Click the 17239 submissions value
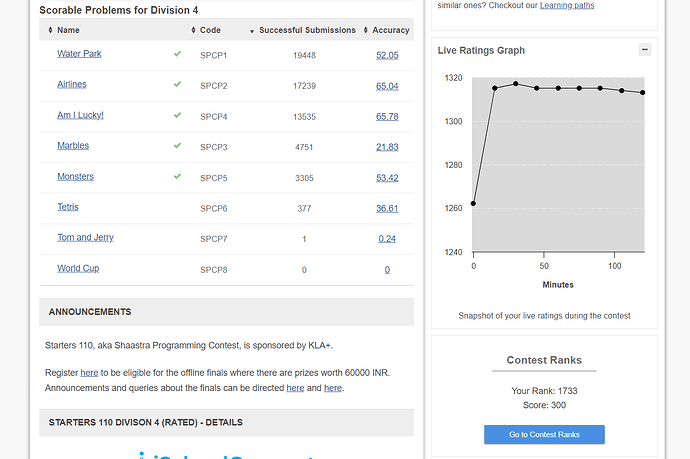This screenshot has height=459, width=690. point(305,86)
